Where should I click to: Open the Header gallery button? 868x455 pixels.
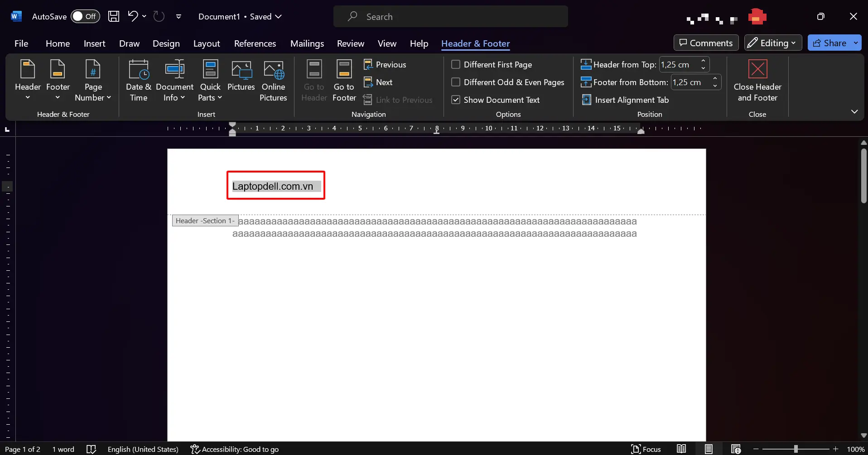(28, 80)
